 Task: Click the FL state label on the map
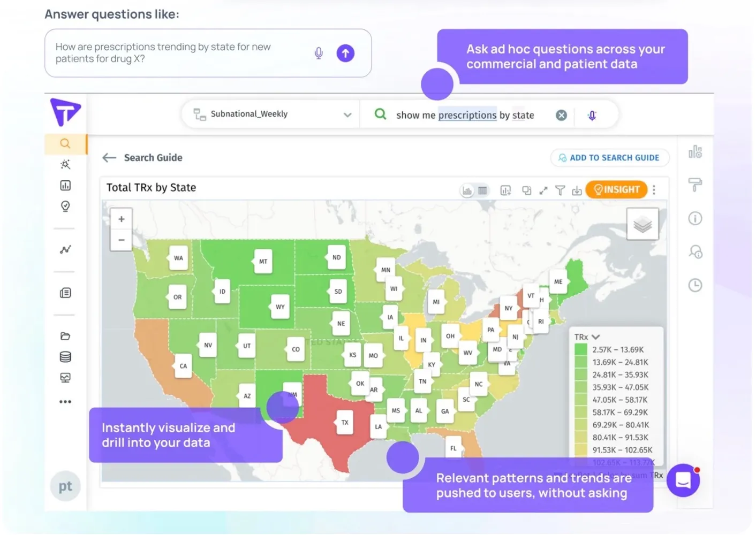pos(453,448)
